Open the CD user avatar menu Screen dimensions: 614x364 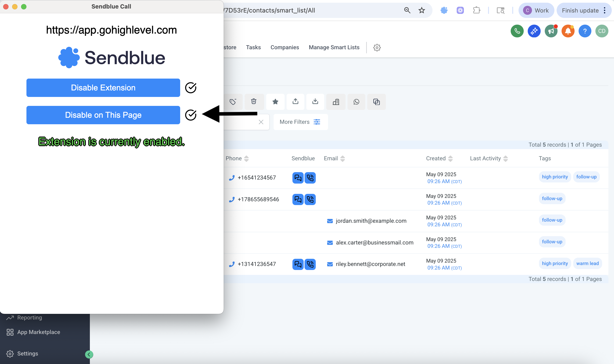point(602,31)
